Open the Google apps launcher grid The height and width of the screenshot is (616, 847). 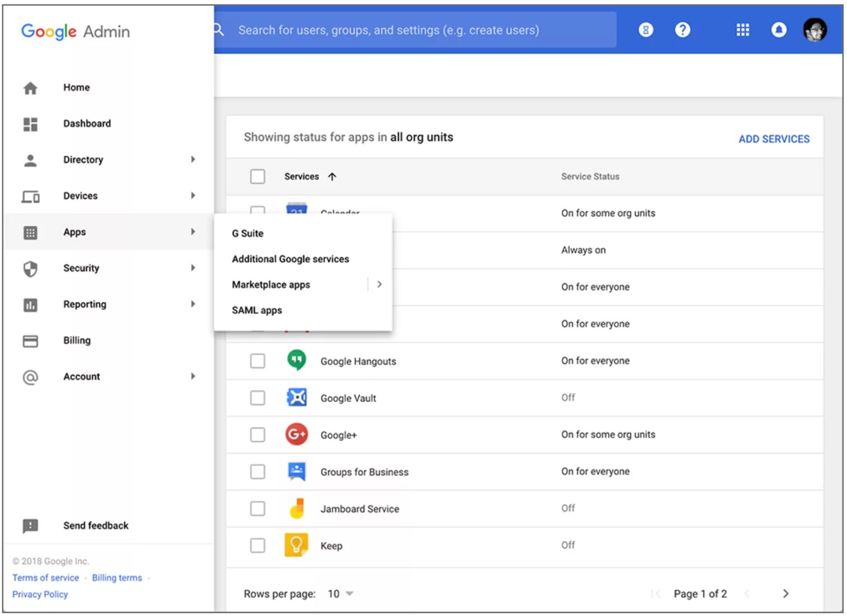coord(743,30)
